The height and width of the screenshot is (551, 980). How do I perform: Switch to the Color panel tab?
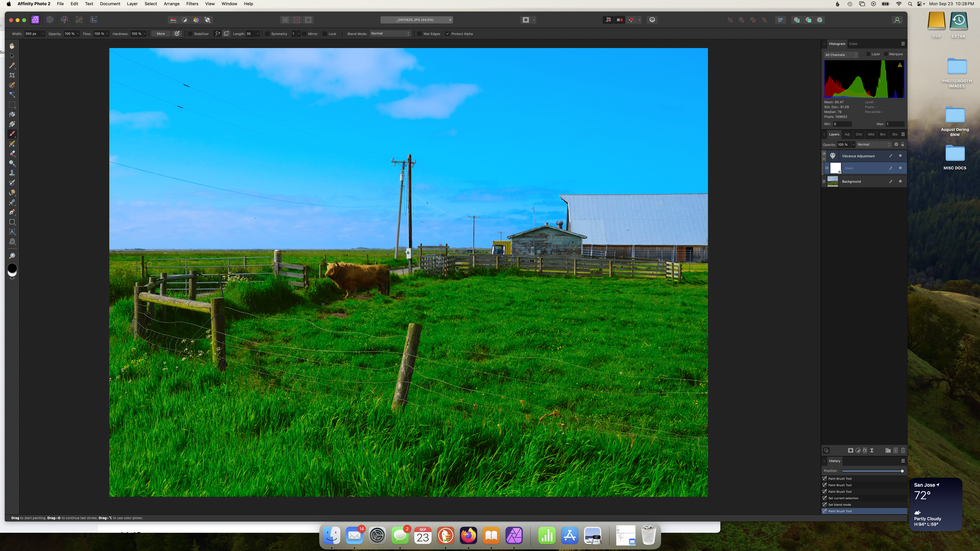point(853,44)
